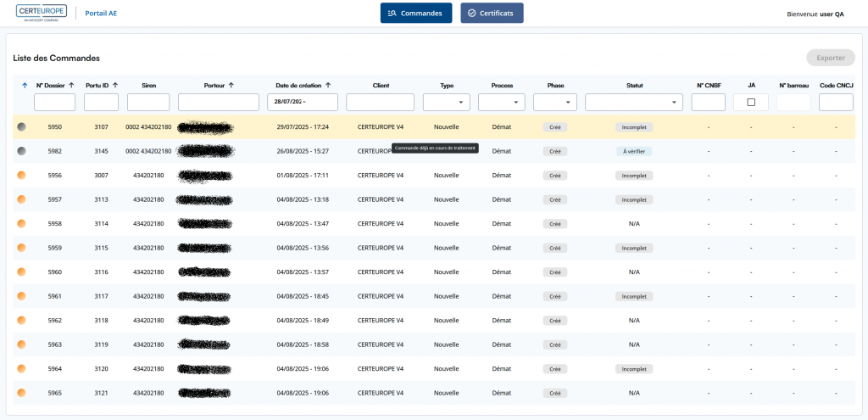Screen dimensions: 868x420
Task: Click orange status circle for dossier 5965
Action: (22, 393)
